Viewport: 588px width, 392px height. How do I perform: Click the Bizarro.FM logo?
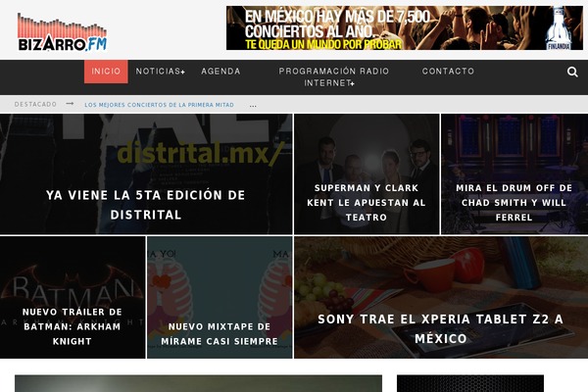pos(63,32)
